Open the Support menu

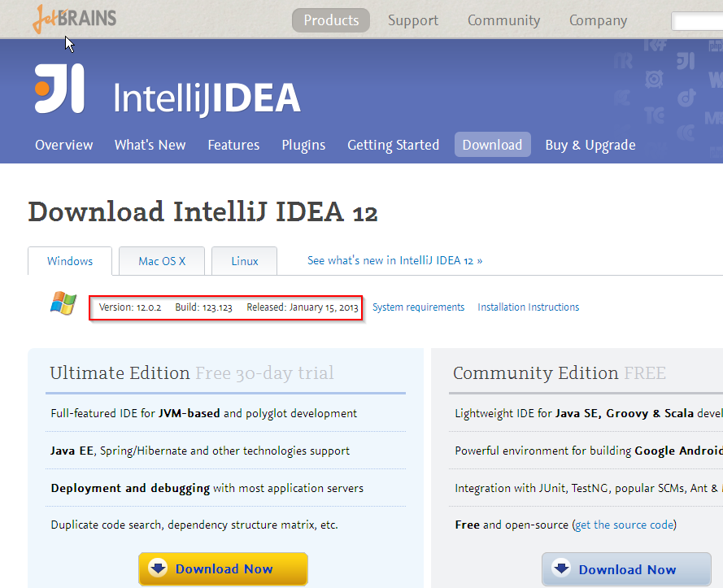pos(412,20)
